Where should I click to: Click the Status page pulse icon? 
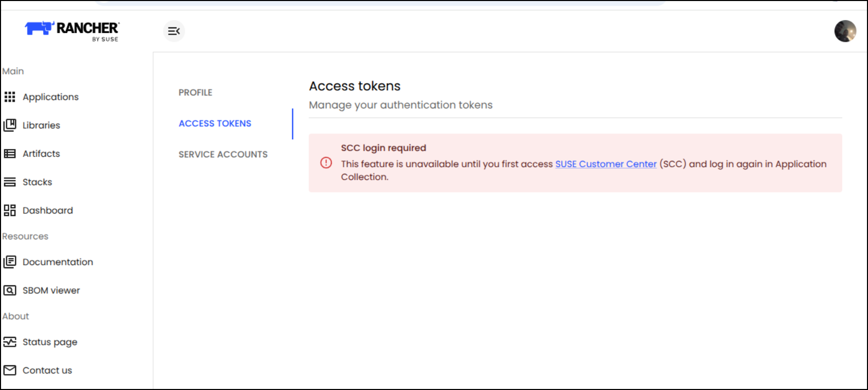coord(10,342)
